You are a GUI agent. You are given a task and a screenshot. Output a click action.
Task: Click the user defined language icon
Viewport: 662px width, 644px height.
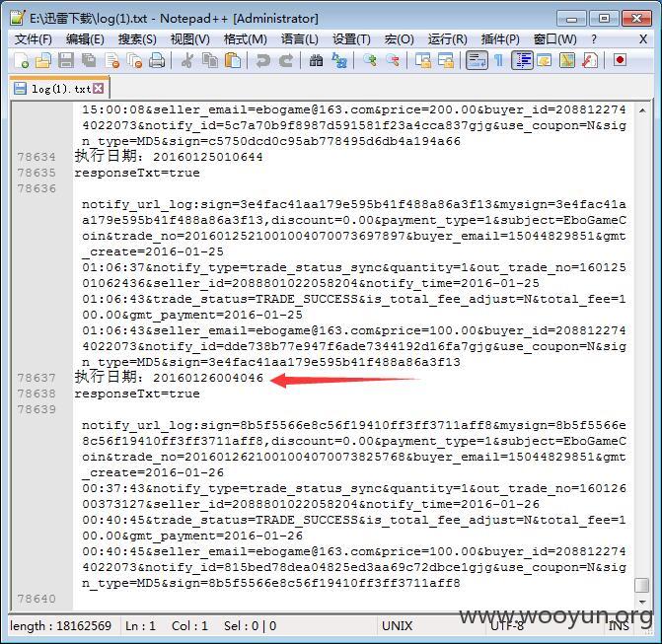coord(545,61)
